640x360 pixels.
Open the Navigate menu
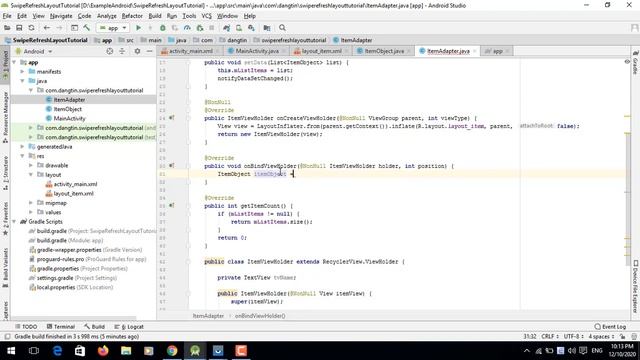61,16
